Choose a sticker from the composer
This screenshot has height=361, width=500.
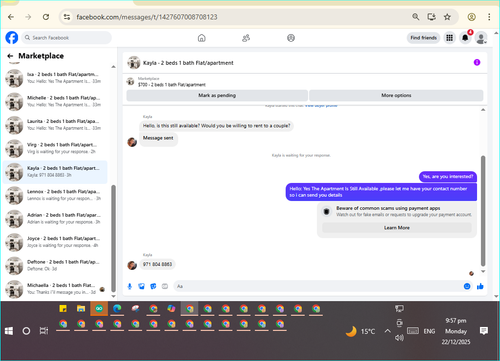[153, 286]
